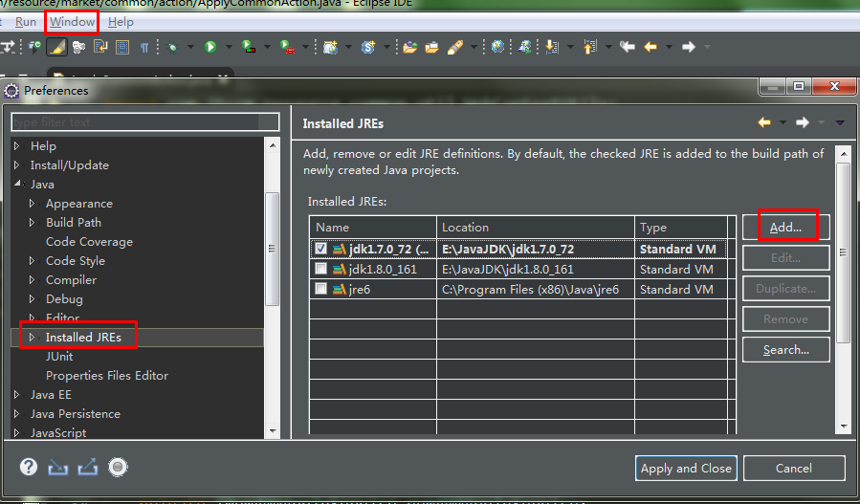
Task: Click the forward arrow in Installed JREs header
Action: (803, 122)
